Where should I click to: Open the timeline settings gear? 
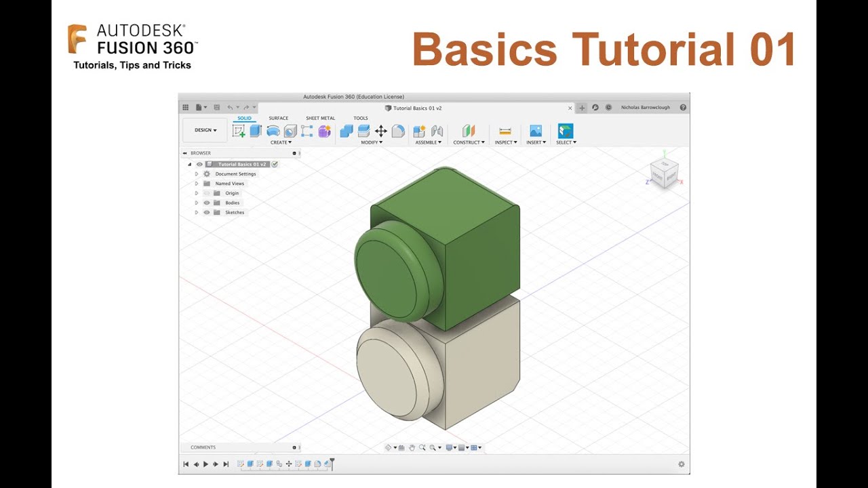pyautogui.click(x=682, y=464)
